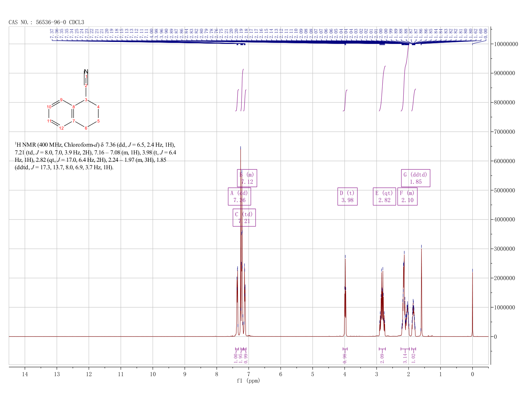Select the D (t) 3.98 multiplet box
This screenshot has height=411, width=532.
[x=347, y=196]
